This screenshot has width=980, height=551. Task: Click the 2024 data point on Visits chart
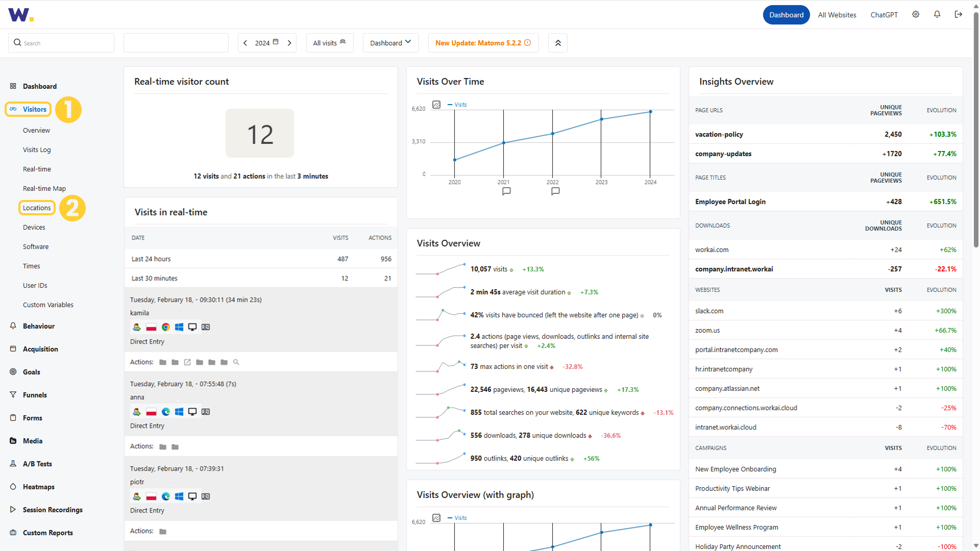point(650,112)
